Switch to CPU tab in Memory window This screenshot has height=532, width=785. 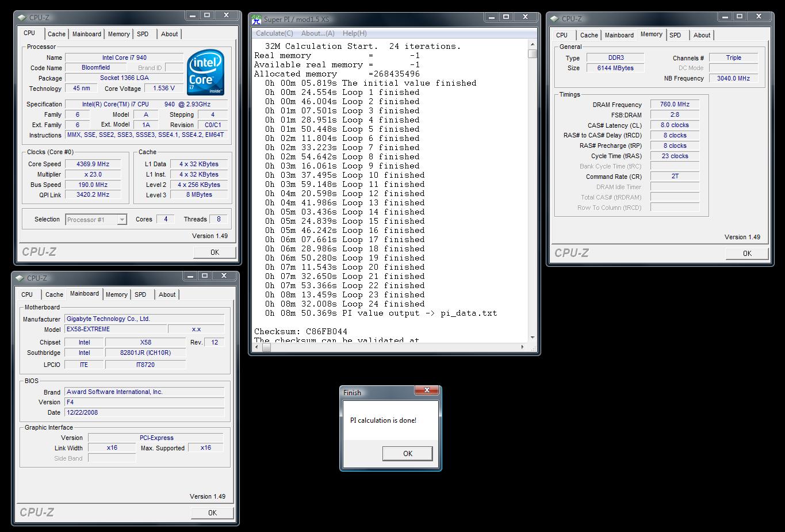pos(562,35)
